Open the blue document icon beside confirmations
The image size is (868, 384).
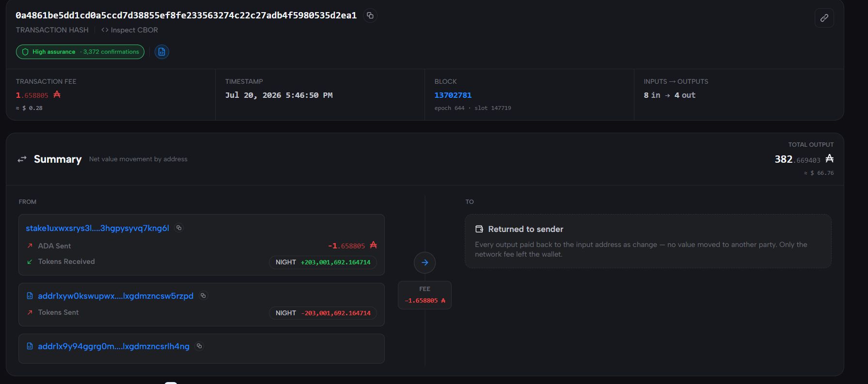pos(162,52)
